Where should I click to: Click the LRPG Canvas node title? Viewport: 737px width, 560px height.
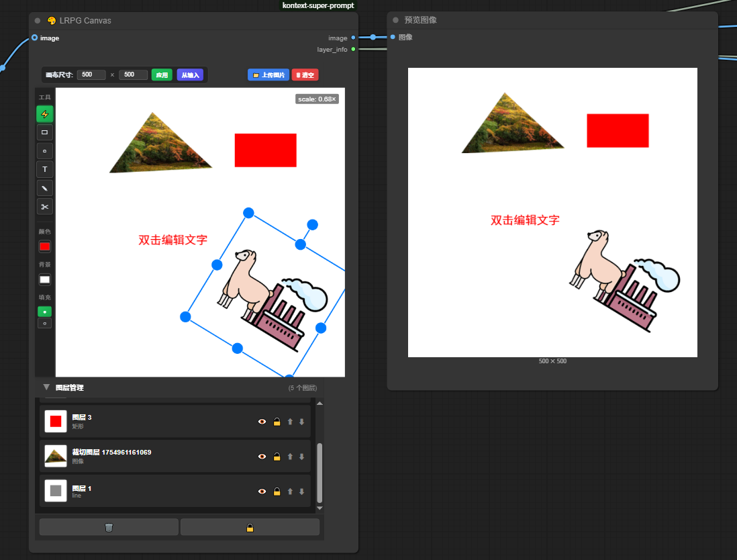[85, 21]
